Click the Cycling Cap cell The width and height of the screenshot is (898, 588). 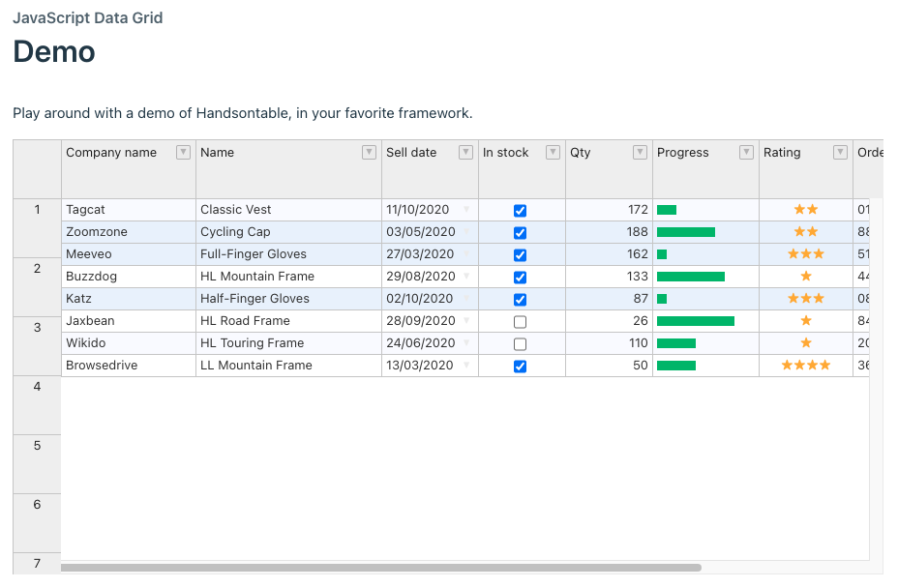tap(288, 232)
